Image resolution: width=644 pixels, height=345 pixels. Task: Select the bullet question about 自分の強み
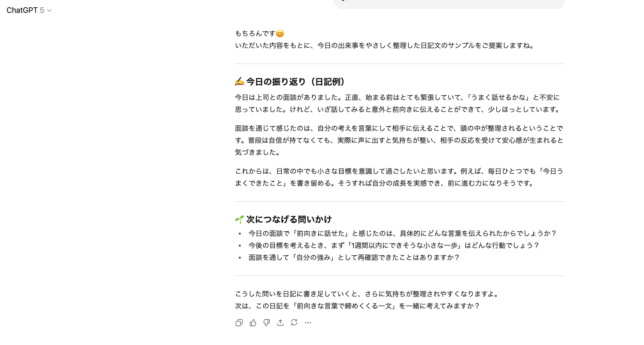pos(354,257)
